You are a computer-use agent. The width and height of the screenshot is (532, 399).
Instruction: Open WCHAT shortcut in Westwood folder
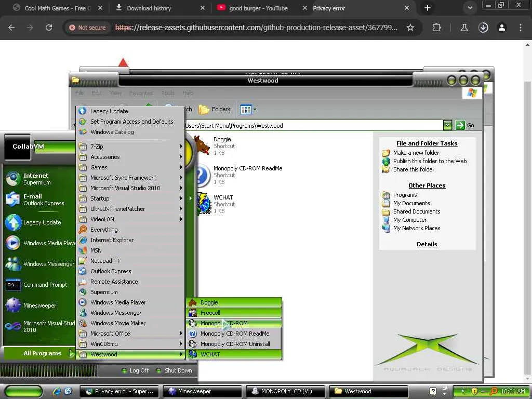tap(216, 204)
